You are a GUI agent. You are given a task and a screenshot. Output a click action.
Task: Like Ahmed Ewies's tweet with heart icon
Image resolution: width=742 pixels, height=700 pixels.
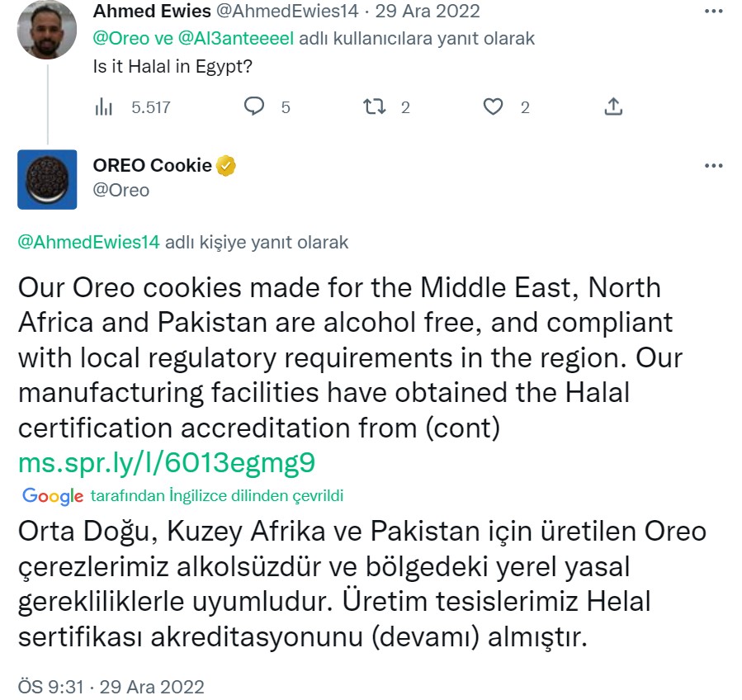point(493,106)
